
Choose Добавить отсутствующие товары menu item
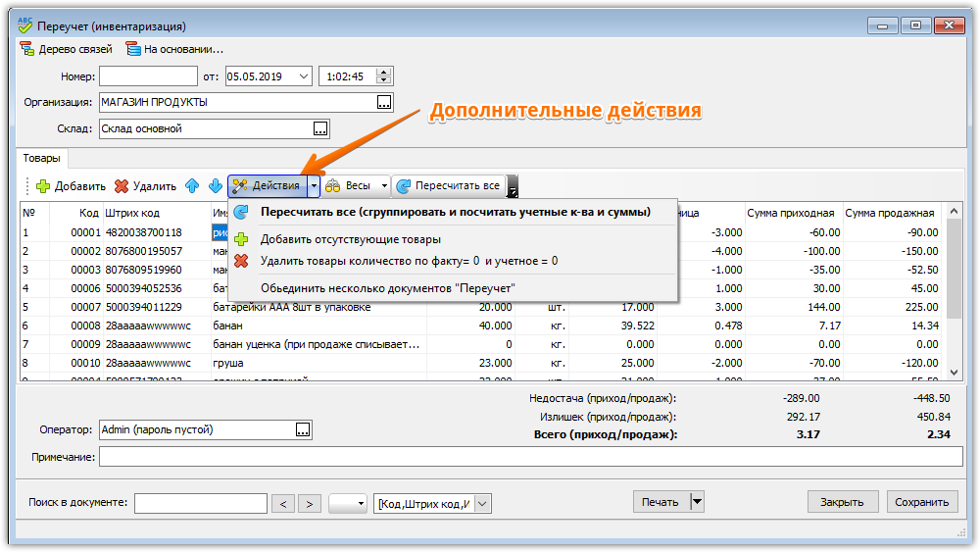coord(351,239)
